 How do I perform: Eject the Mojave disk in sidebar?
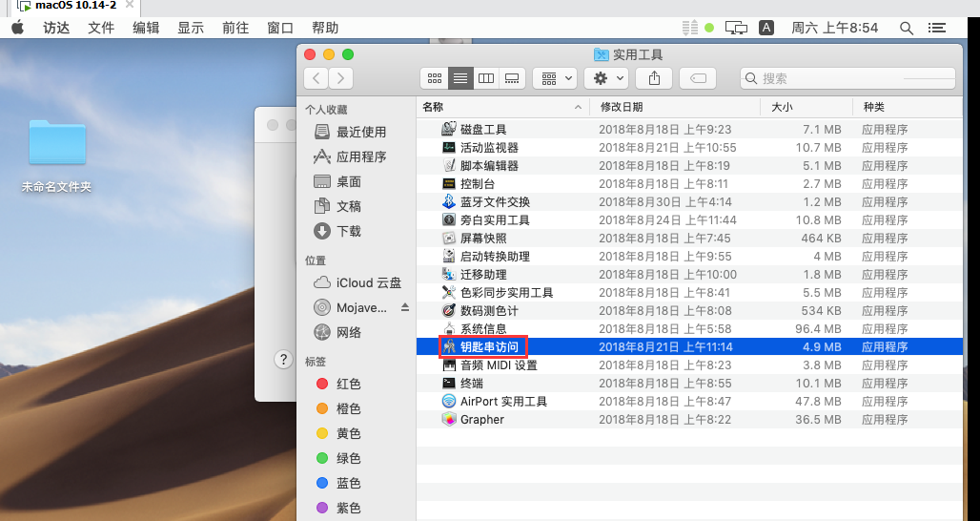tap(405, 307)
